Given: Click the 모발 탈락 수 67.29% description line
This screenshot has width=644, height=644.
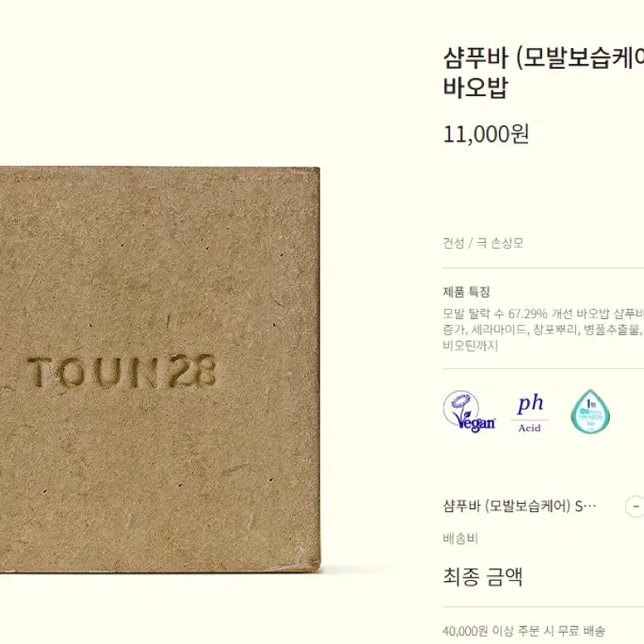Looking at the screenshot, I should (544, 314).
